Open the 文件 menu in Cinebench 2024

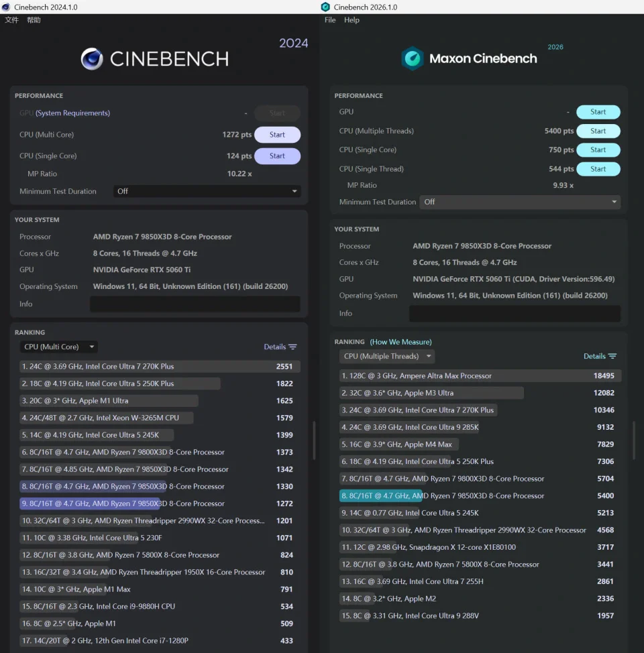point(11,20)
